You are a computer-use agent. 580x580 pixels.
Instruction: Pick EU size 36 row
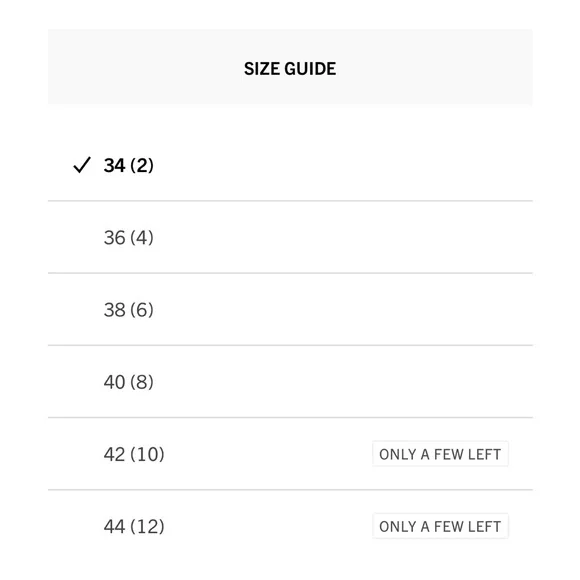290,237
